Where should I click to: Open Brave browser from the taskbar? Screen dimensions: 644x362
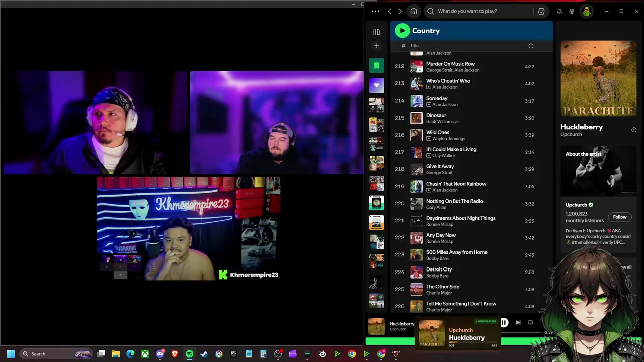(x=175, y=354)
